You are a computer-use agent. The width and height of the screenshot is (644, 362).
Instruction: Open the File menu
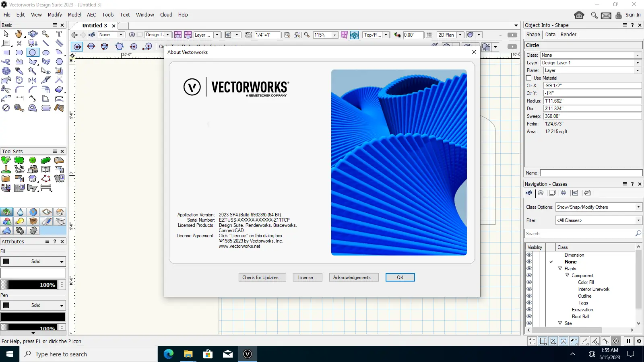7,15
